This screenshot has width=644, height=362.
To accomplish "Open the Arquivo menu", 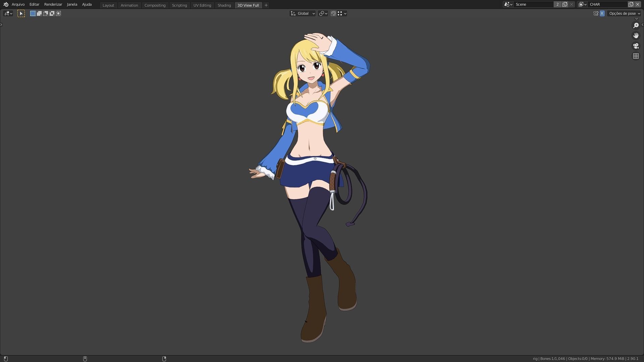I will pyautogui.click(x=18, y=4).
